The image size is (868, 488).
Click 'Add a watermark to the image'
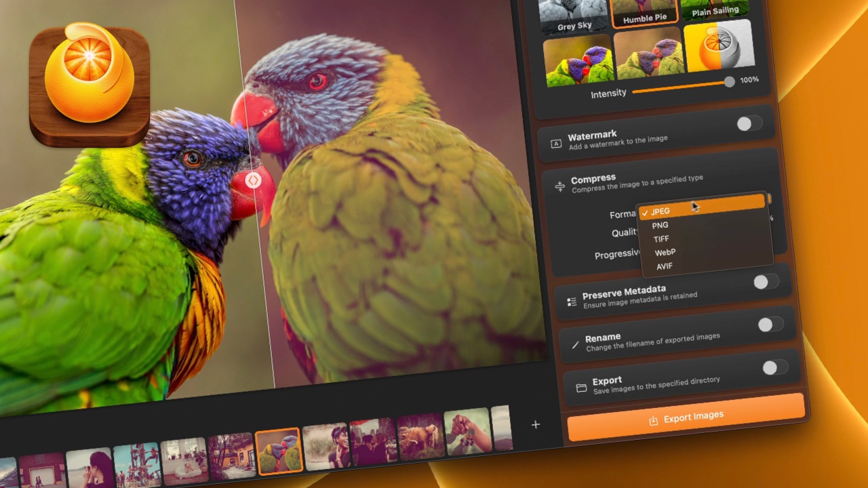[618, 142]
